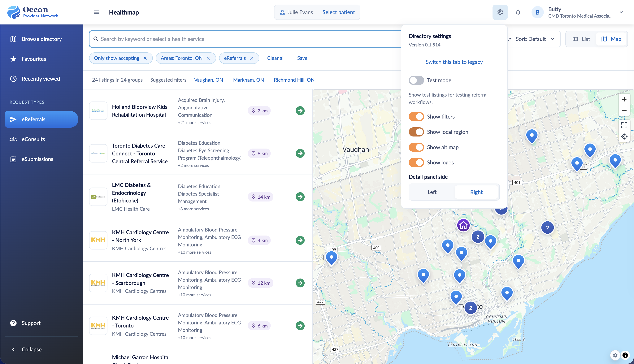Click Switch this tab to legacy
Image resolution: width=634 pixels, height=364 pixels.
[x=454, y=62]
